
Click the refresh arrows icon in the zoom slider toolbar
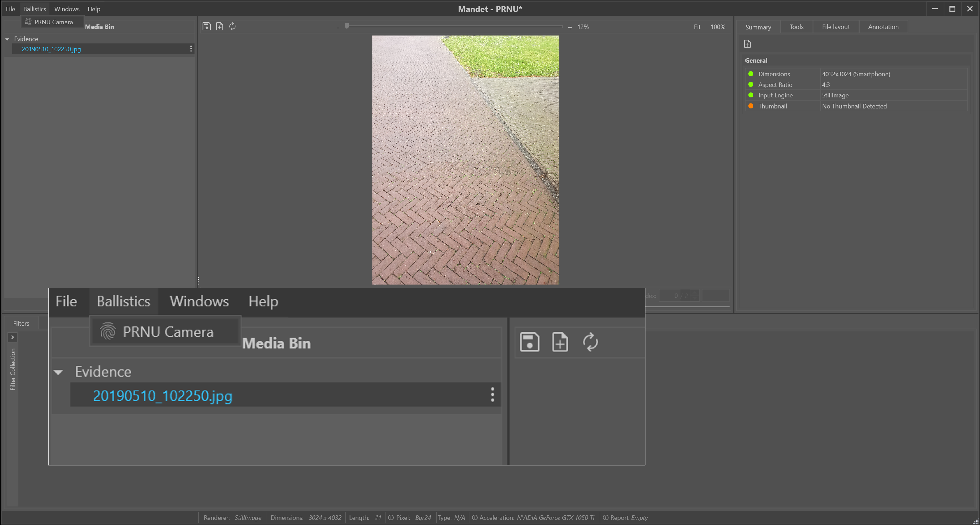click(x=233, y=27)
